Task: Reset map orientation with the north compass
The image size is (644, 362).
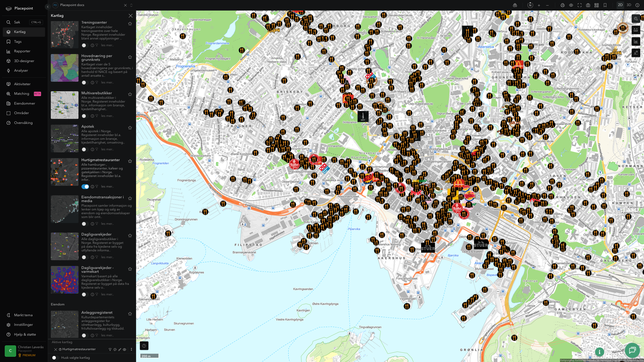Action: (530, 5)
